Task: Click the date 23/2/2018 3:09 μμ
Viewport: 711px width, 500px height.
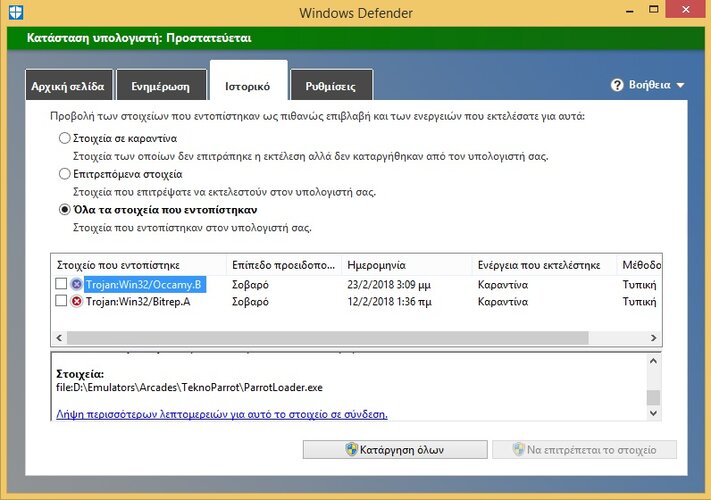Action: (x=389, y=285)
